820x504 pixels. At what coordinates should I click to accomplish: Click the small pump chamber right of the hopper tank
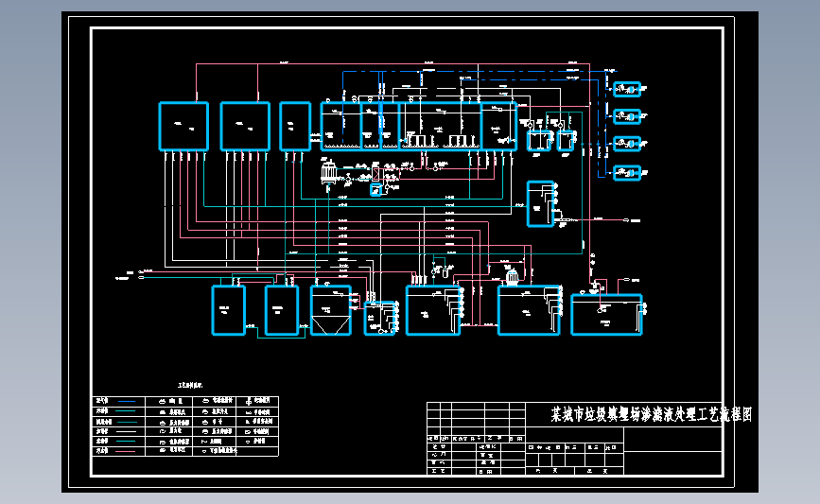click(380, 318)
